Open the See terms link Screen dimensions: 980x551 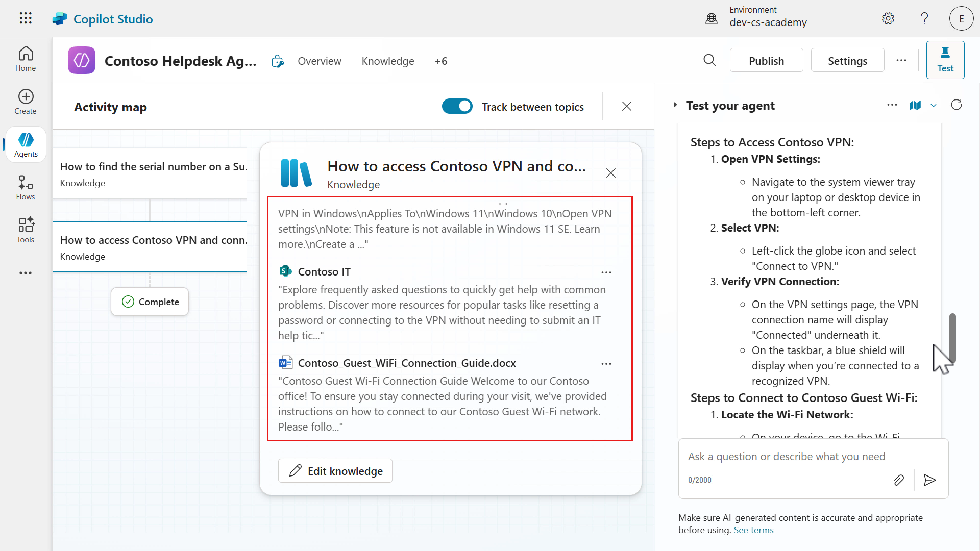click(x=753, y=530)
